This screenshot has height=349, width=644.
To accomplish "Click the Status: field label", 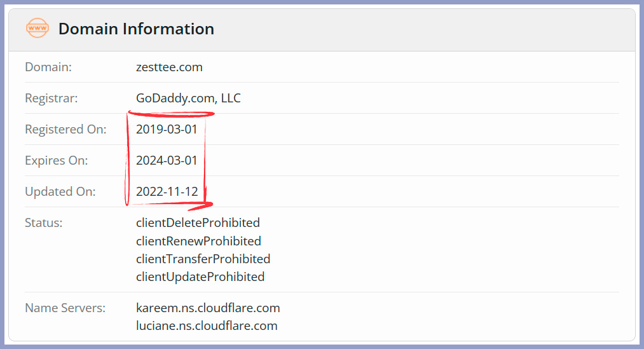I will [44, 223].
